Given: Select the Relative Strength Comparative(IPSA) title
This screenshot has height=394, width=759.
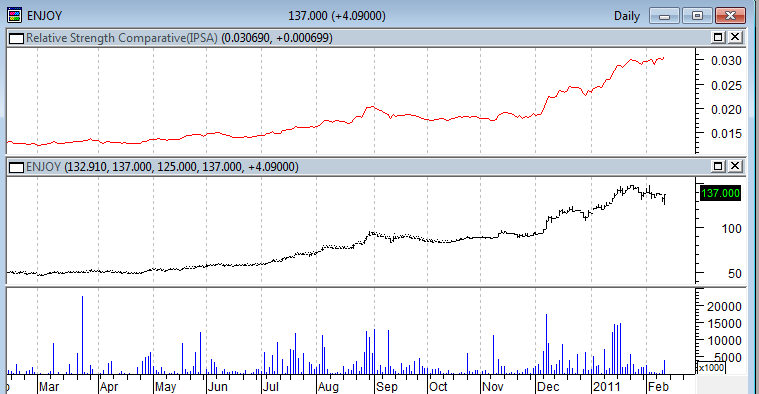Looking at the screenshot, I should click(x=121, y=38).
